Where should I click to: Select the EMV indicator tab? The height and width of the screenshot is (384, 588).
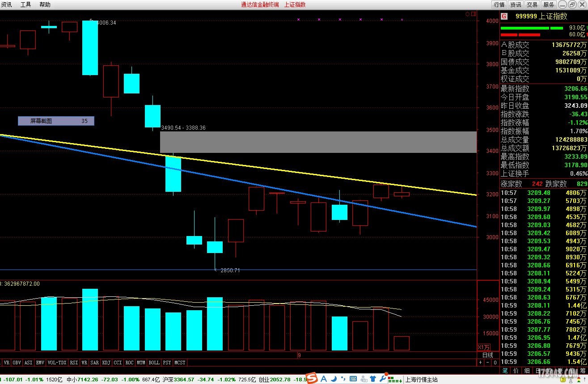tap(40, 363)
